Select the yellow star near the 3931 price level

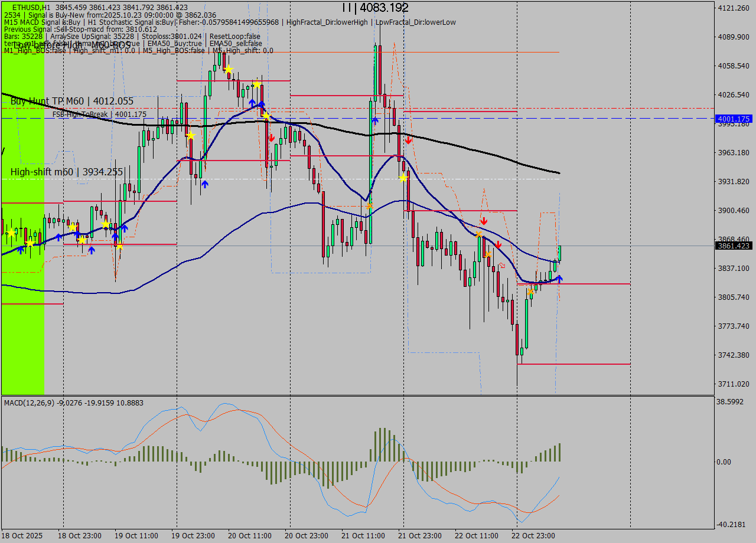click(403, 178)
